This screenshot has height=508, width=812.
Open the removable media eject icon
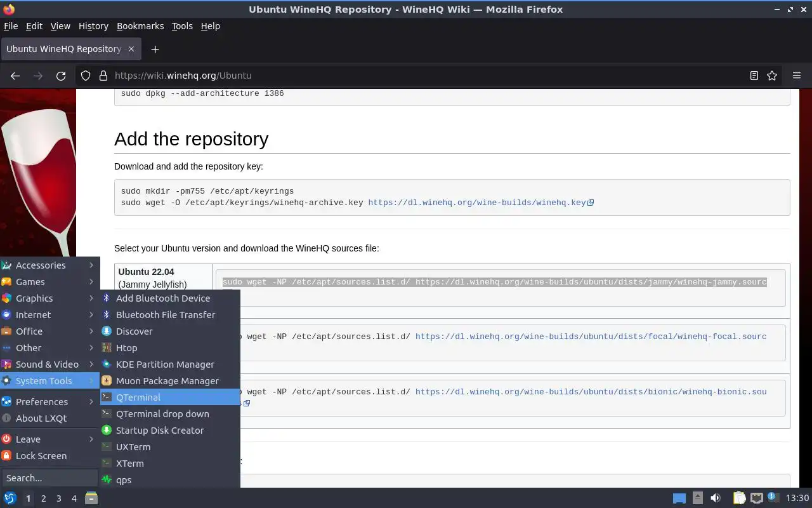point(698,498)
